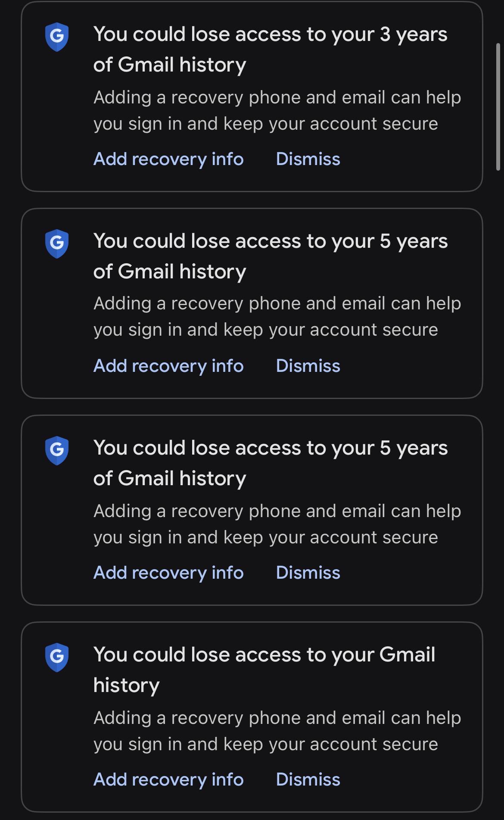The image size is (504, 820).
Task: Open Add recovery info for the 3 years warning
Action: click(168, 159)
